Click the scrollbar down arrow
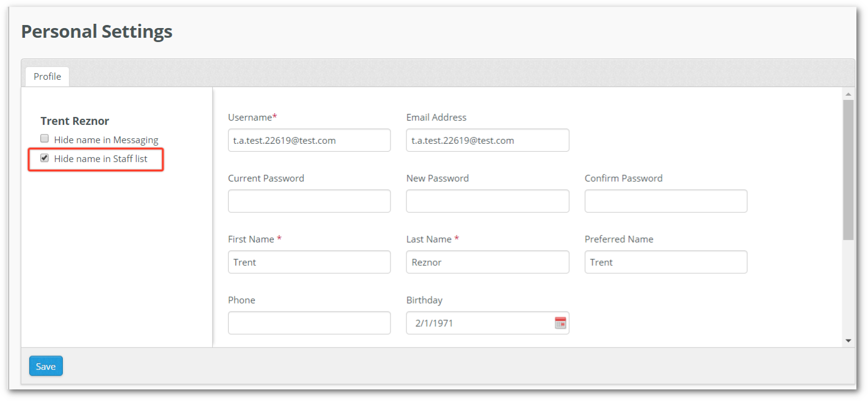Viewport: 868px width, 401px height. 848,341
